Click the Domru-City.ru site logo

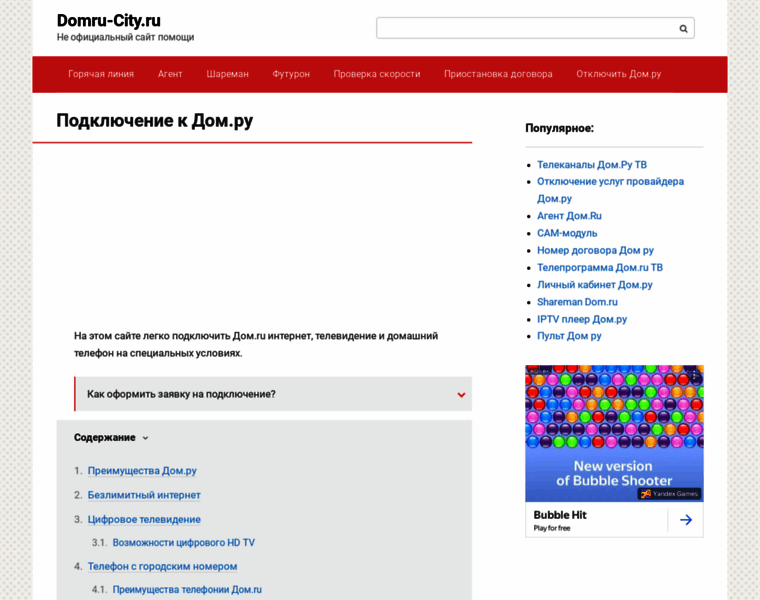tap(109, 21)
